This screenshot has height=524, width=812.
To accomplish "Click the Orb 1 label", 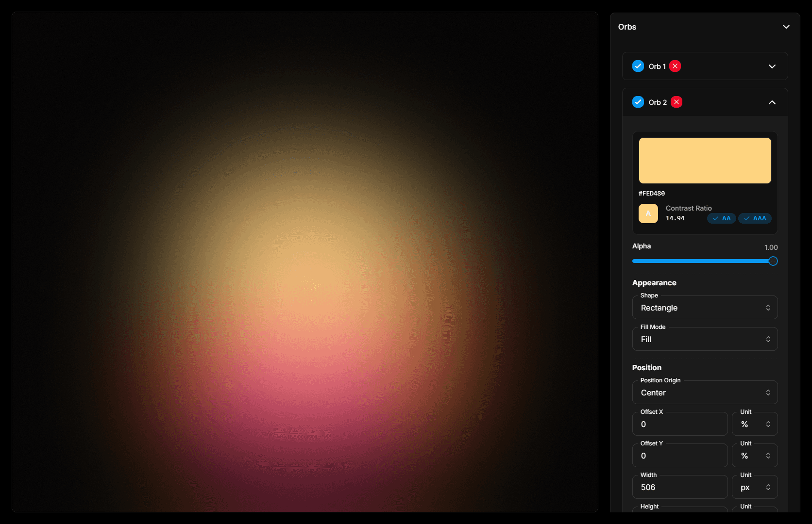I will pyautogui.click(x=657, y=66).
